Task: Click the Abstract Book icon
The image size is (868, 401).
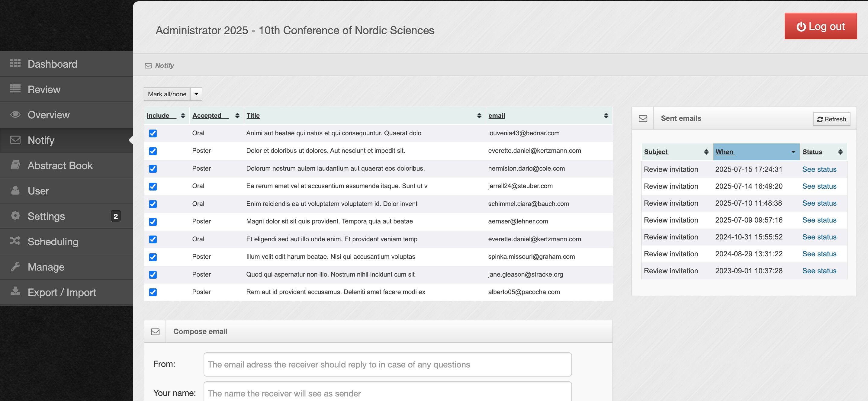Action: pos(15,165)
